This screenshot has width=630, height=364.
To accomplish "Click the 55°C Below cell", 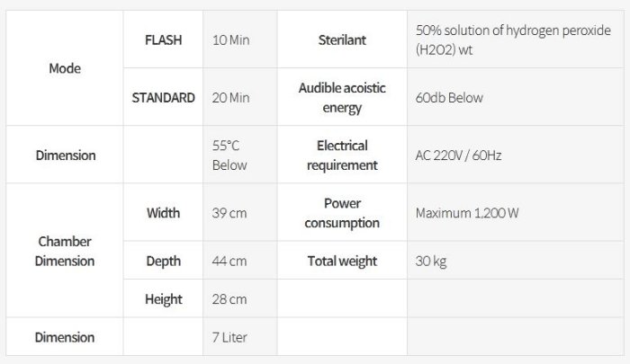I will click(229, 155).
